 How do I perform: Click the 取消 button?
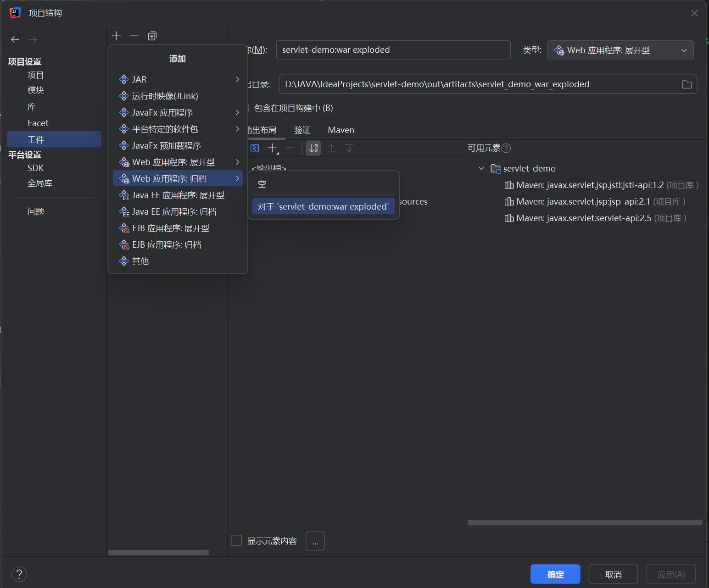(x=613, y=574)
